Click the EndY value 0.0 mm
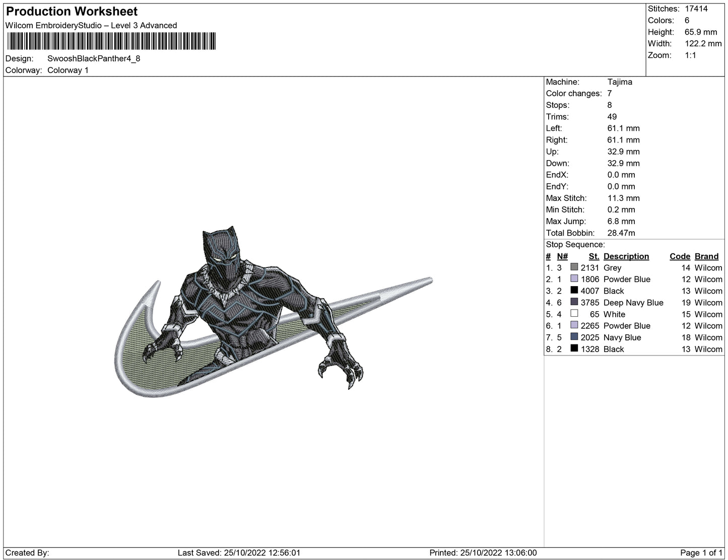 621,186
